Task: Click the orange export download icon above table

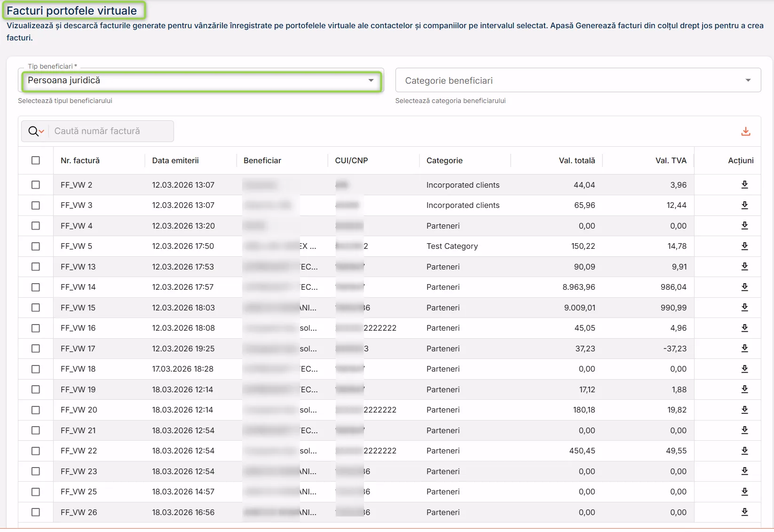Action: pyautogui.click(x=746, y=132)
